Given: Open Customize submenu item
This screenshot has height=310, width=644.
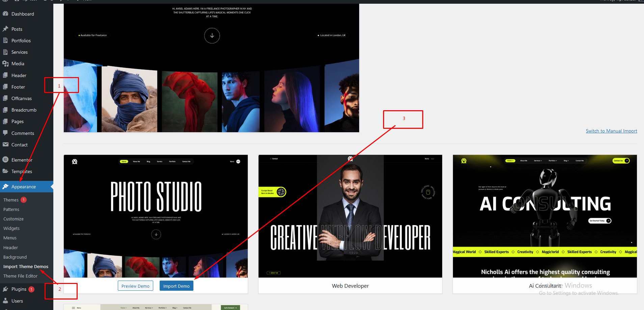Looking at the screenshot, I should [14, 219].
